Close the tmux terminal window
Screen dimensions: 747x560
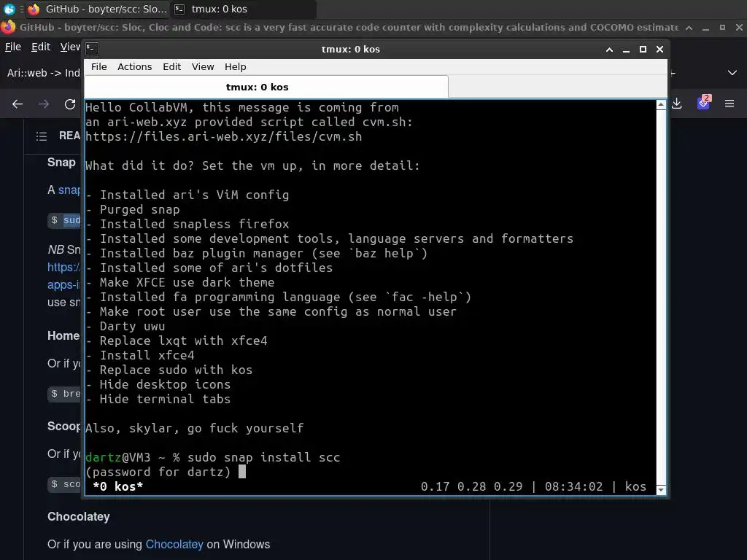point(659,49)
